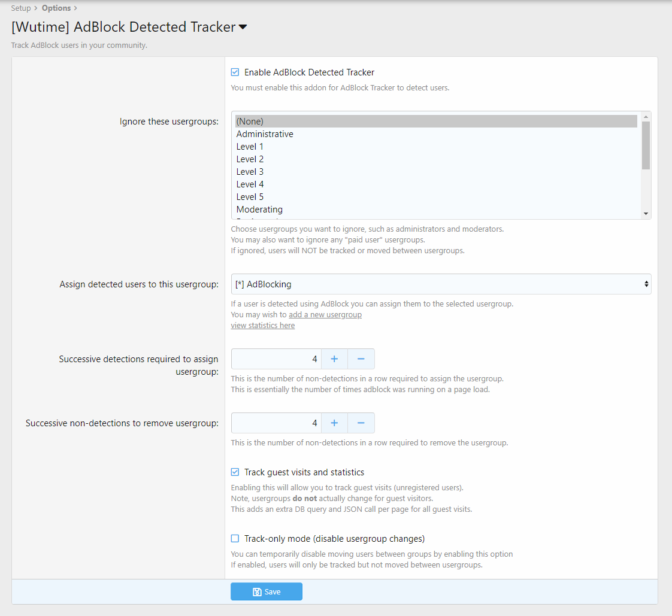Go to Setup in breadcrumb
The height and width of the screenshot is (616, 672).
[x=21, y=8]
